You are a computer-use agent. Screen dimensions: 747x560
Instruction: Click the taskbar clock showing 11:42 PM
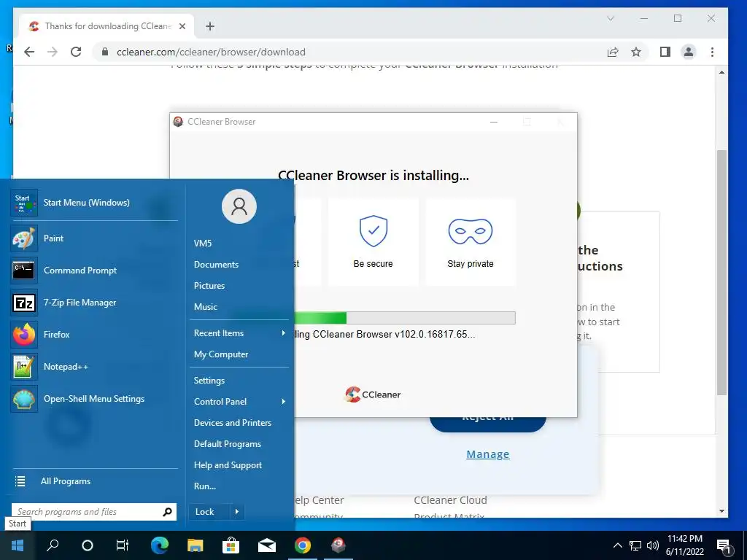point(684,545)
